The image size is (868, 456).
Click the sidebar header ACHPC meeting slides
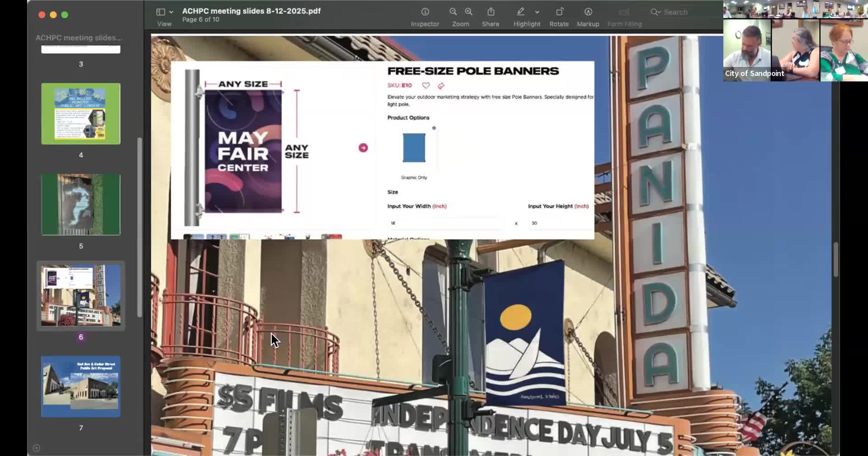[79, 38]
